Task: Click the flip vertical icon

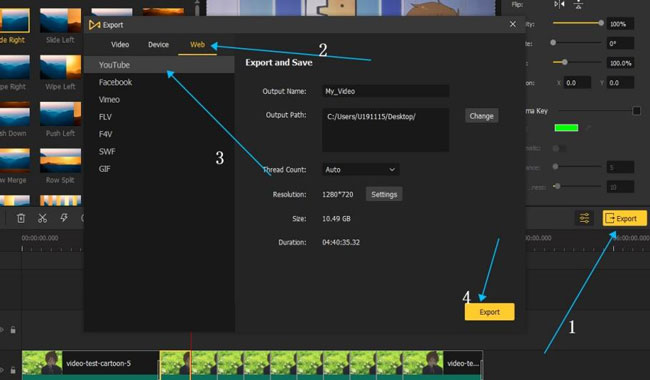Action: click(x=578, y=4)
